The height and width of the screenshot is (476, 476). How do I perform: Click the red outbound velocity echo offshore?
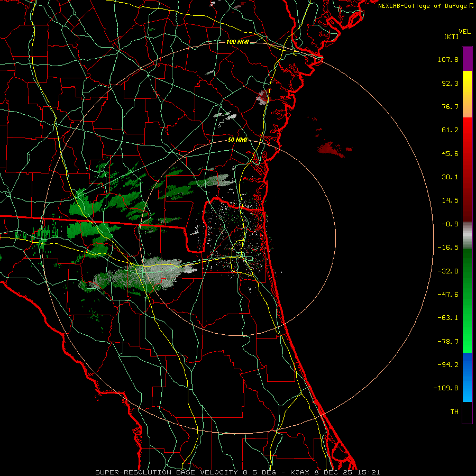[331, 149]
